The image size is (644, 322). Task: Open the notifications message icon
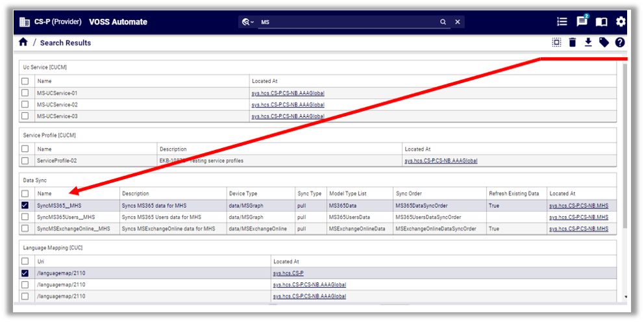click(x=582, y=22)
